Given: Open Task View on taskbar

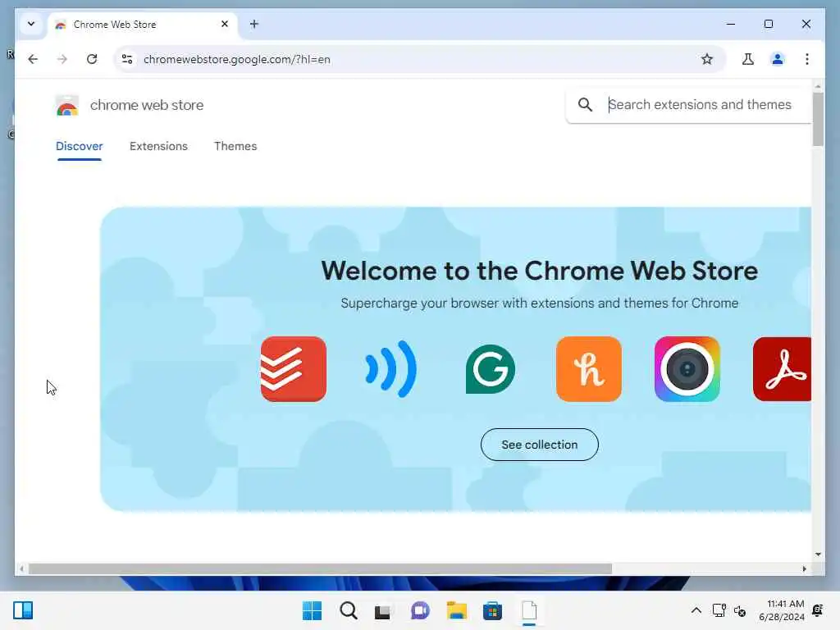Looking at the screenshot, I should [x=382, y=611].
